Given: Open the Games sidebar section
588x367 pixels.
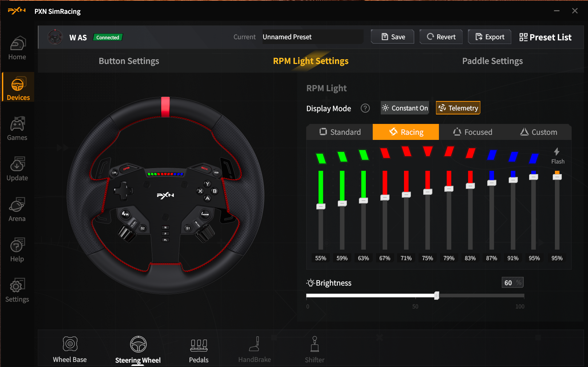Looking at the screenshot, I should [x=17, y=129].
